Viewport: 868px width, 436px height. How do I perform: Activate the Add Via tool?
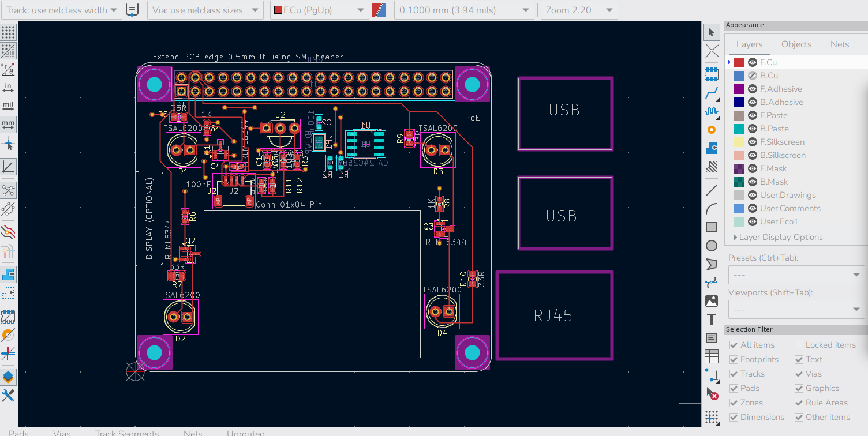point(712,130)
